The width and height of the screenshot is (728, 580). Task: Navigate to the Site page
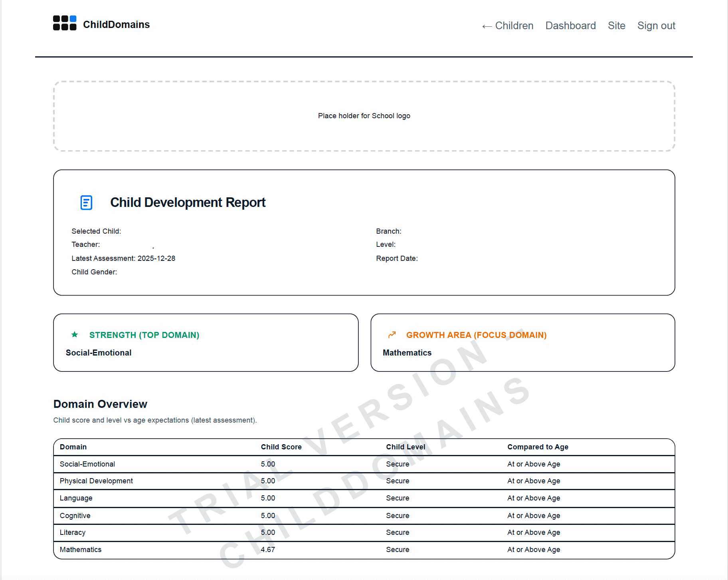coord(616,26)
